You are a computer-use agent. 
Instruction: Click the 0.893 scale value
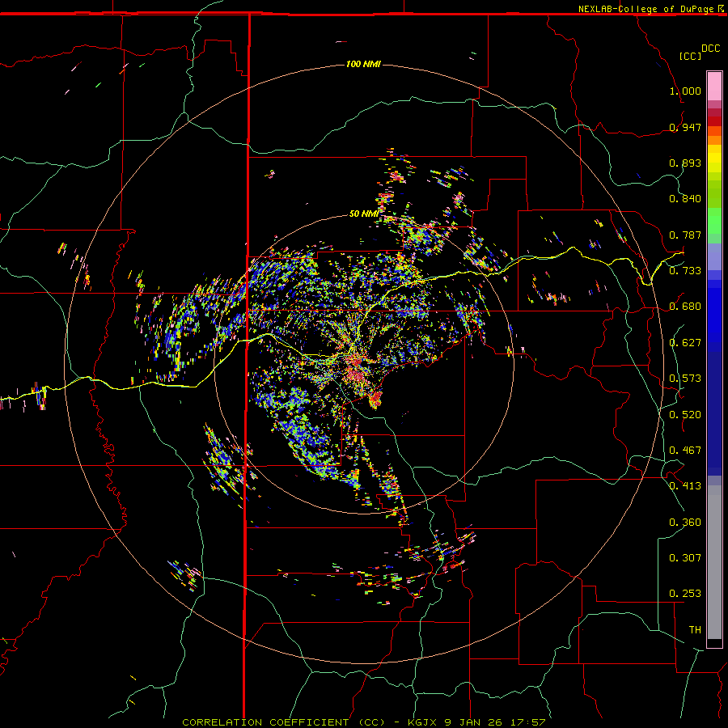pyautogui.click(x=685, y=163)
